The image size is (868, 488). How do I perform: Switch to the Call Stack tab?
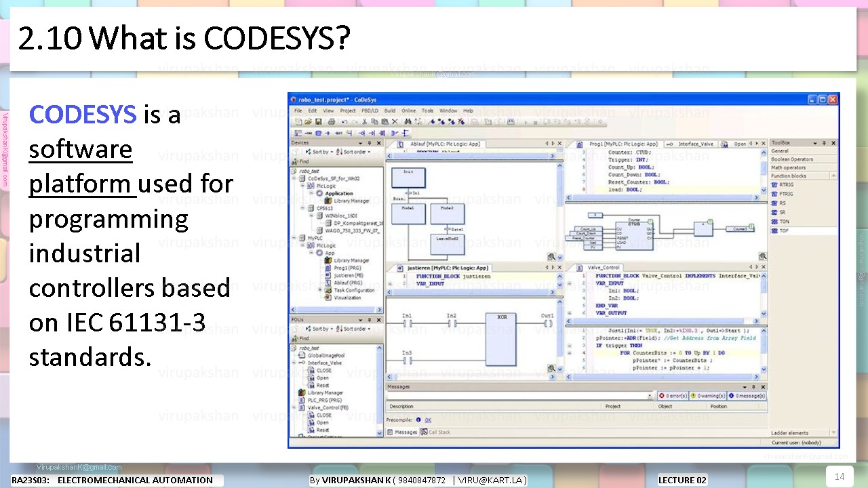point(435,432)
